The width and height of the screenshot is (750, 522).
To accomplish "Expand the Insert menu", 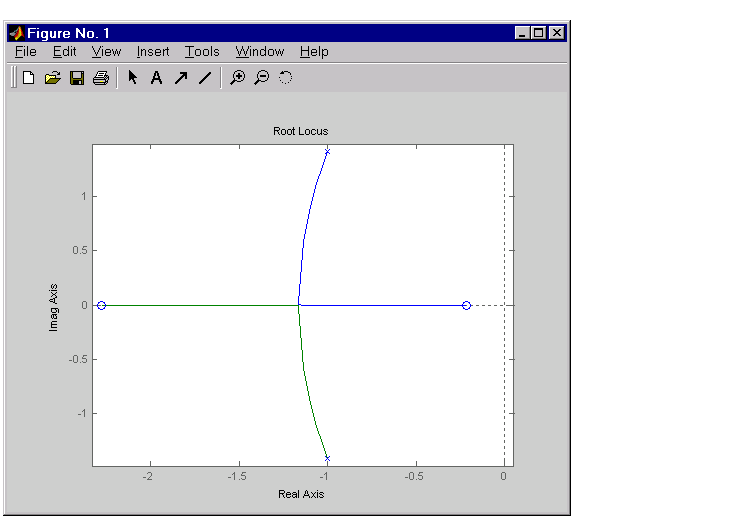I will [153, 52].
